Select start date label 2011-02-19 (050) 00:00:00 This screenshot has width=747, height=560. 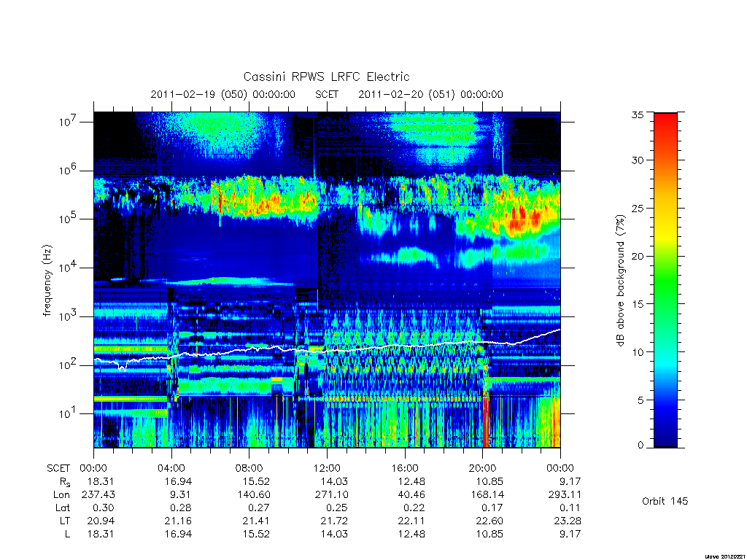(222, 94)
